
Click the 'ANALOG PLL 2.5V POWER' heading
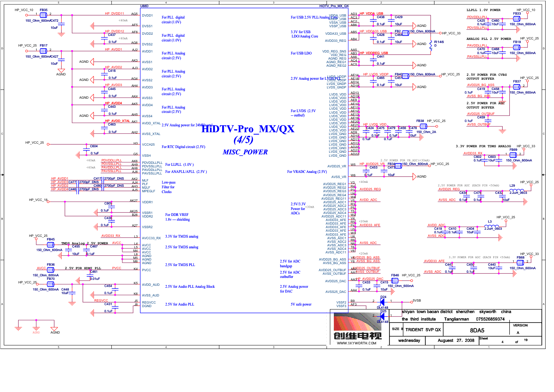(x=488, y=39)
